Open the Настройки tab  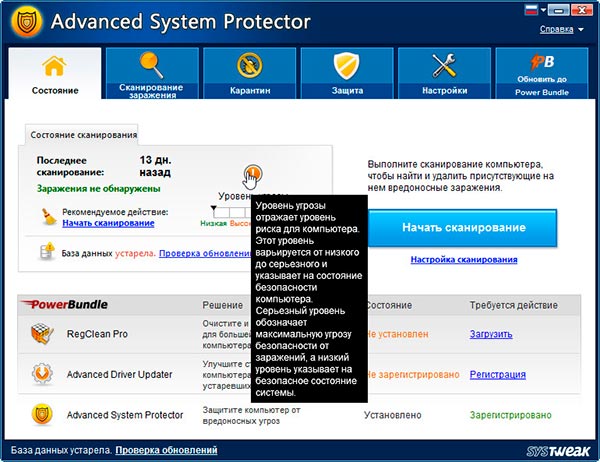click(444, 73)
